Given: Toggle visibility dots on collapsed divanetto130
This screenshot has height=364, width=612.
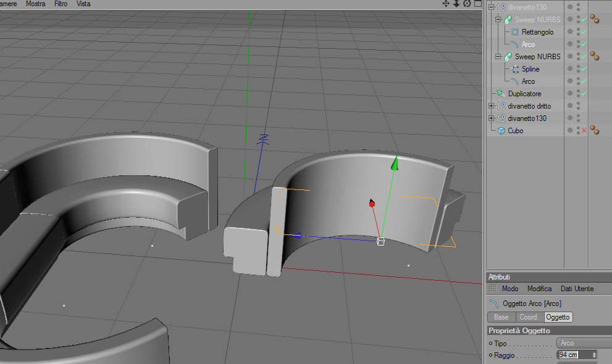Looking at the screenshot, I should (579, 118).
